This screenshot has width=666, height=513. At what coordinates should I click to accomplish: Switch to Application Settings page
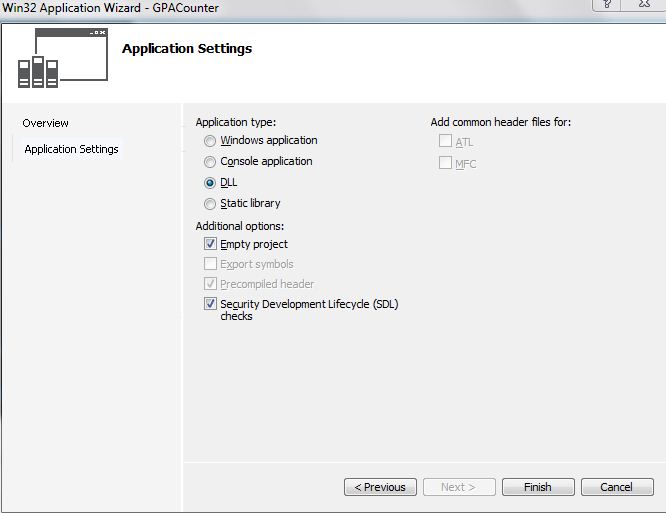(71, 149)
